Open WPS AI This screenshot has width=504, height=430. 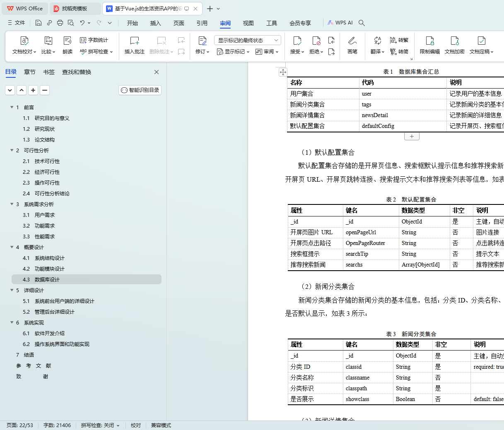[340, 23]
